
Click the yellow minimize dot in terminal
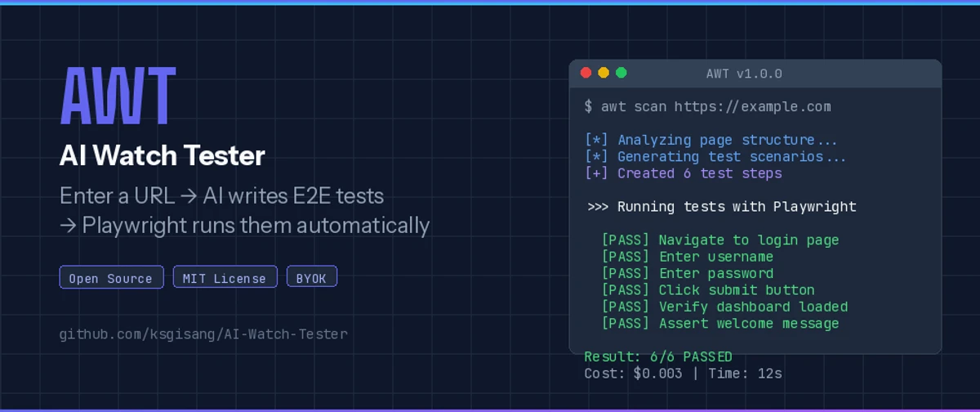604,73
